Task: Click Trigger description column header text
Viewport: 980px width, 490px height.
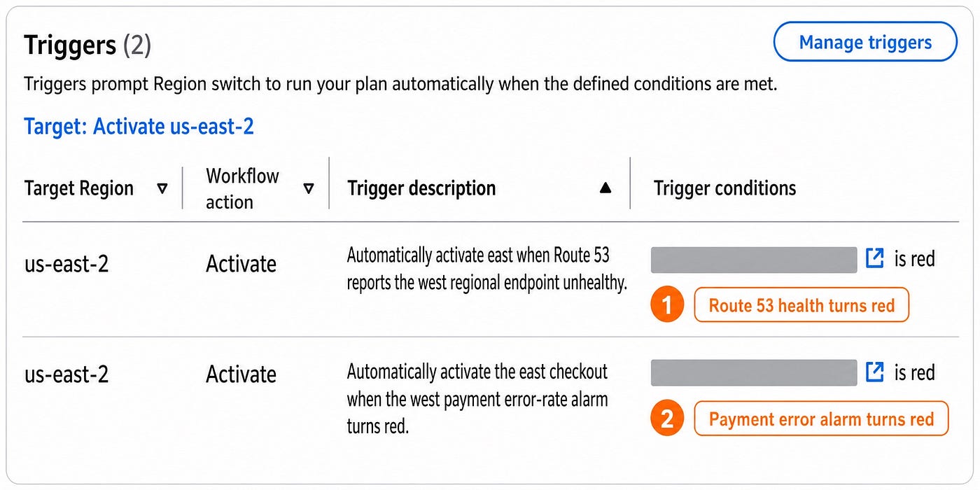Action: click(x=421, y=188)
